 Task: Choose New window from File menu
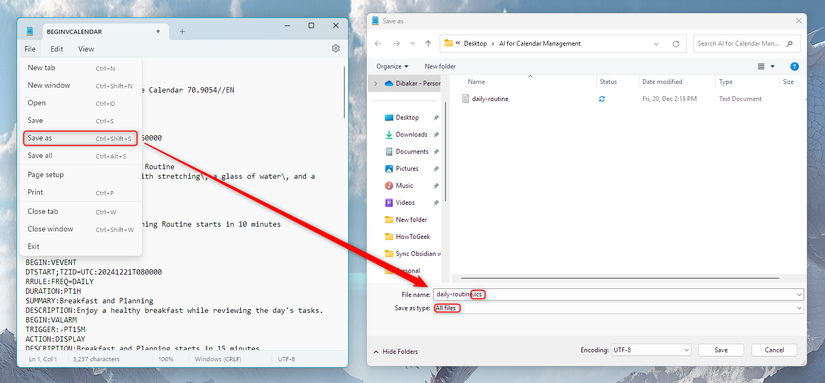[81, 85]
